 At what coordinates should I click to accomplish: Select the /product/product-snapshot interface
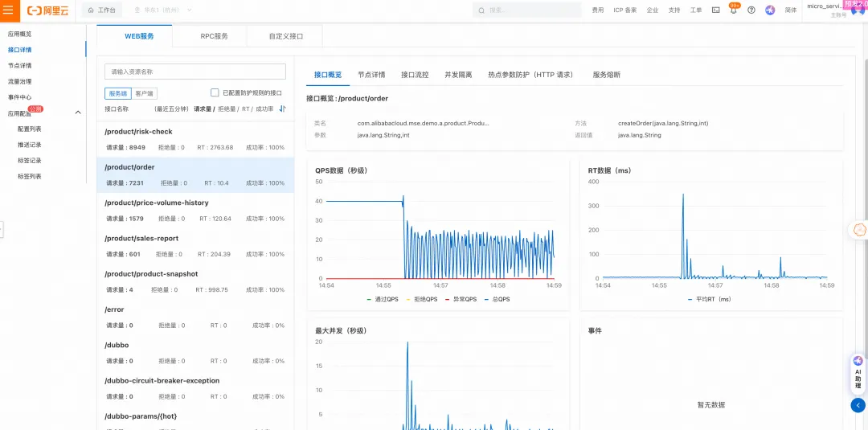(194, 281)
